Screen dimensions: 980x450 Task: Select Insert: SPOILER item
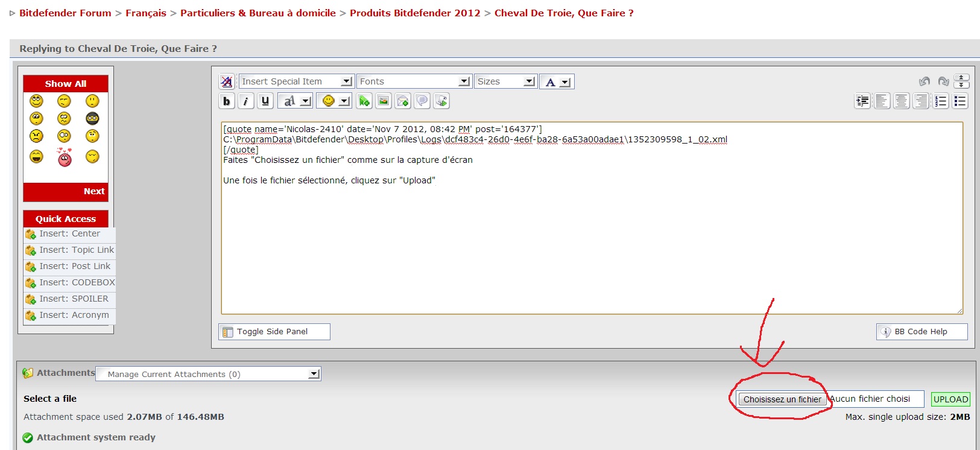point(69,299)
